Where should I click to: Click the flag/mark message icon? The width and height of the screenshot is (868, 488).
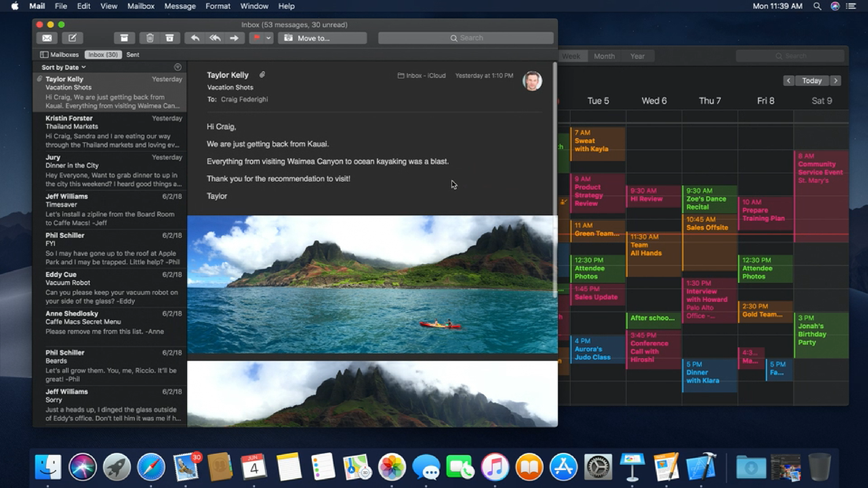click(256, 37)
